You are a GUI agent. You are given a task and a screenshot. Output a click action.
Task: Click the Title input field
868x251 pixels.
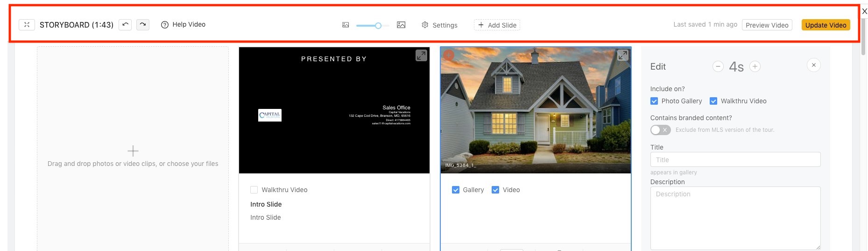click(x=735, y=160)
